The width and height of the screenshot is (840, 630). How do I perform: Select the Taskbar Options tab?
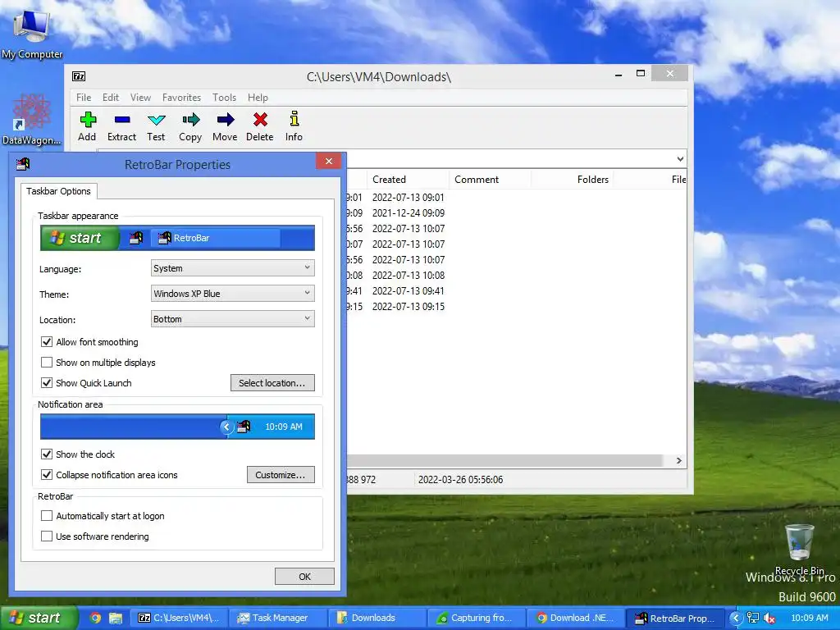(58, 191)
